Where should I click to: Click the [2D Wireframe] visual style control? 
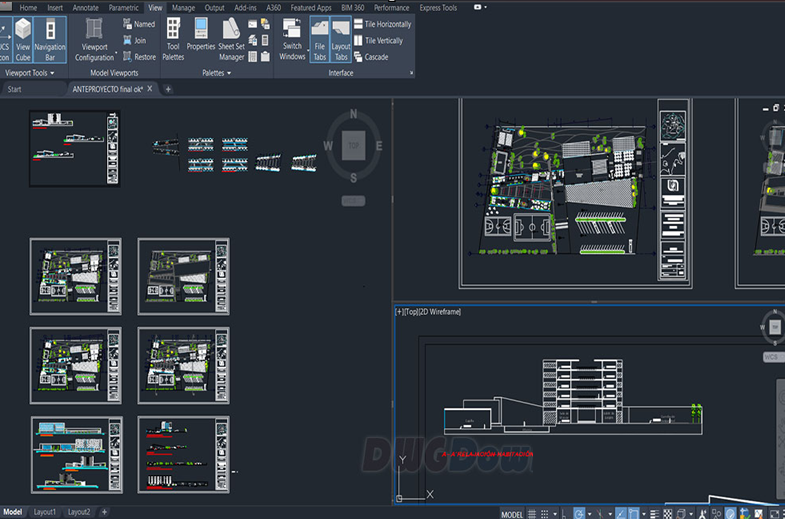pyautogui.click(x=440, y=312)
